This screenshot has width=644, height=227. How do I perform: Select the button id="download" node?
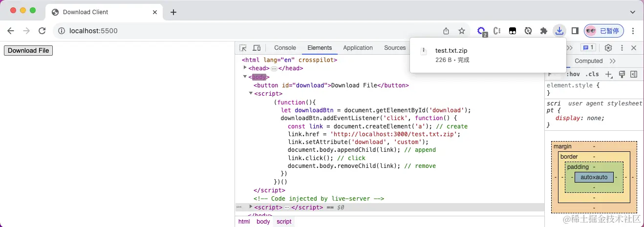point(331,85)
